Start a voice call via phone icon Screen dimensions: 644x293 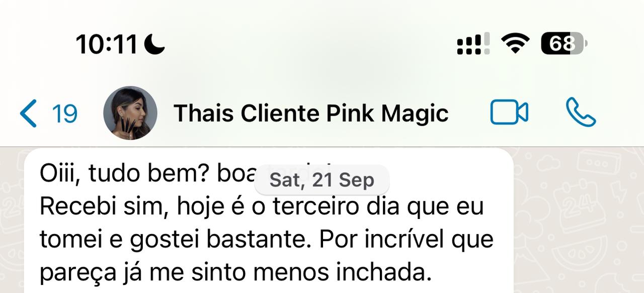coord(581,112)
